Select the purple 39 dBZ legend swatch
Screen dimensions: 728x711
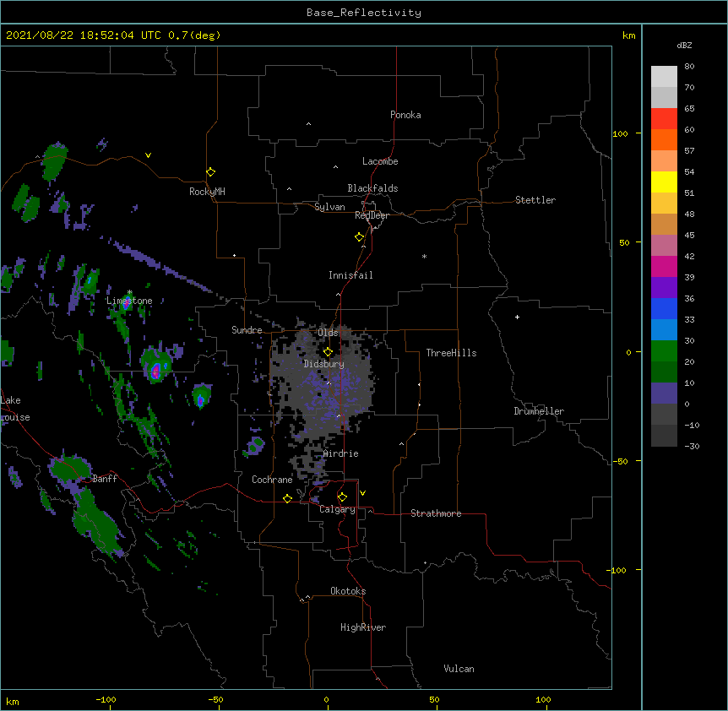[x=664, y=288]
